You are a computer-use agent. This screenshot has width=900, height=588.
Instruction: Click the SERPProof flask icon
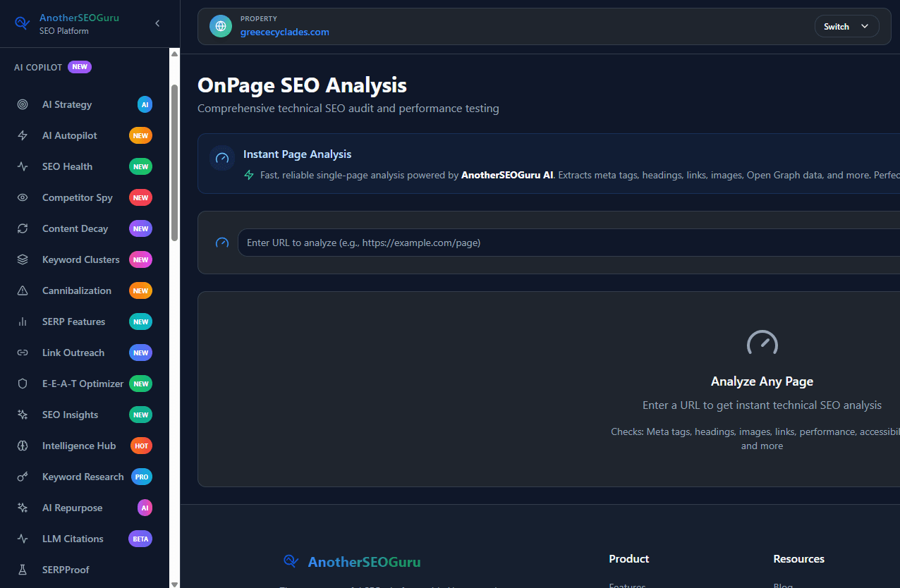(23, 570)
